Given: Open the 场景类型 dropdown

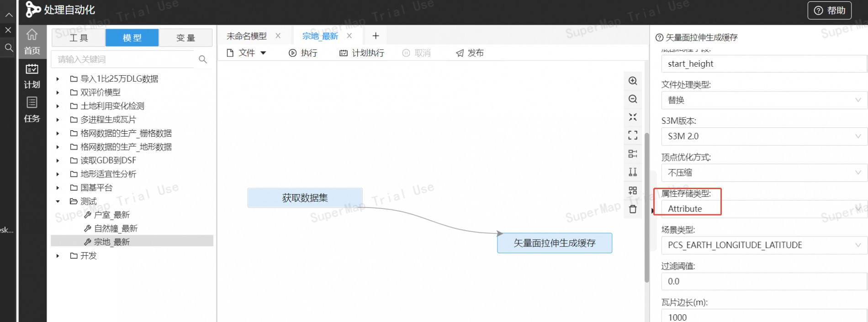Looking at the screenshot, I should [x=763, y=245].
